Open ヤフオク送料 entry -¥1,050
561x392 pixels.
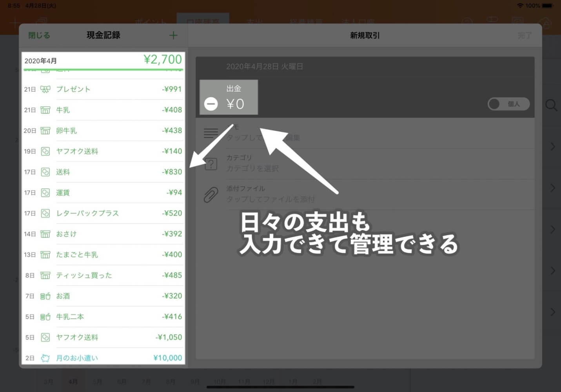coord(103,338)
